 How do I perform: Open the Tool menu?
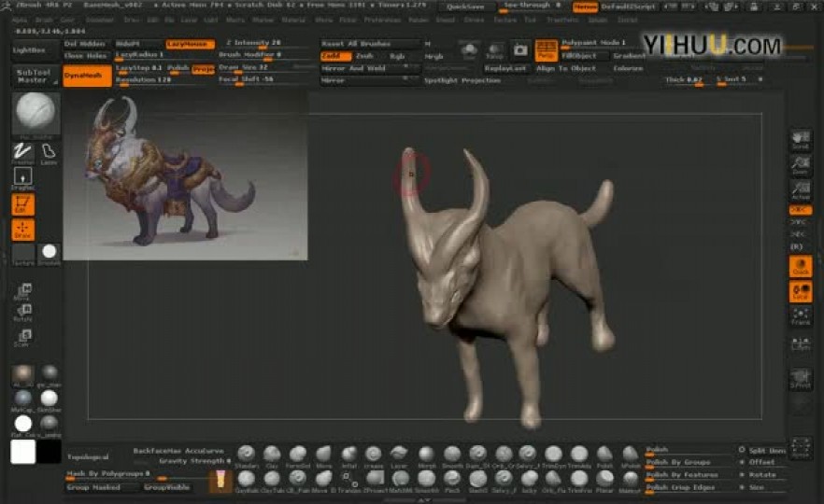coord(531,20)
